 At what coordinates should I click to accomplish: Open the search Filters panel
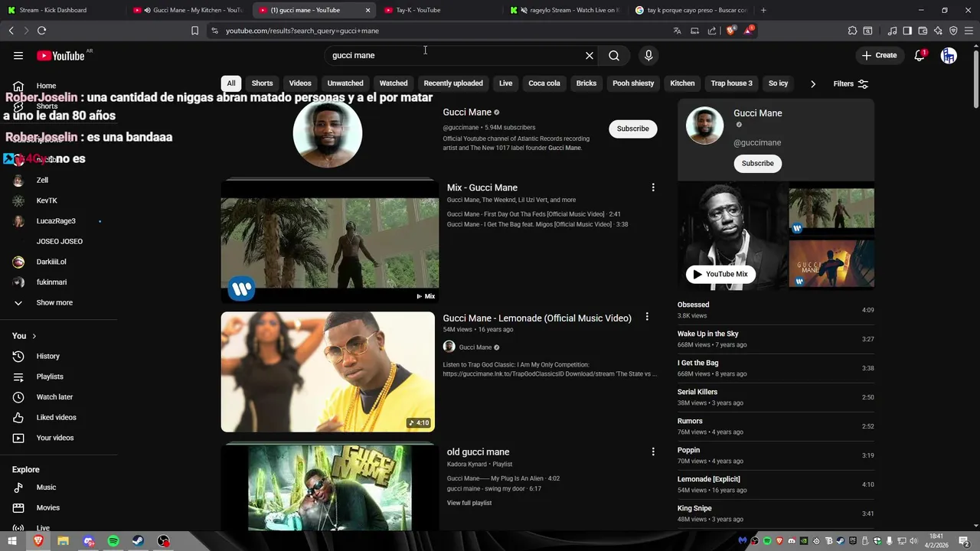pos(851,83)
